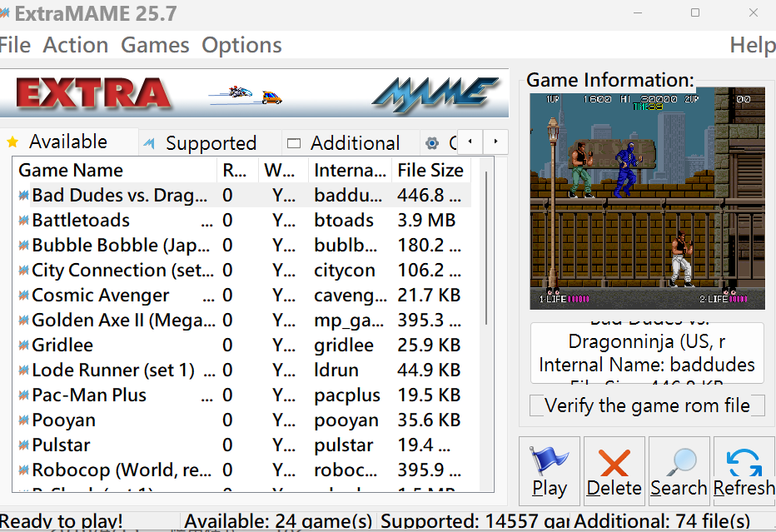Click the icon beside Robocop

tap(23, 470)
